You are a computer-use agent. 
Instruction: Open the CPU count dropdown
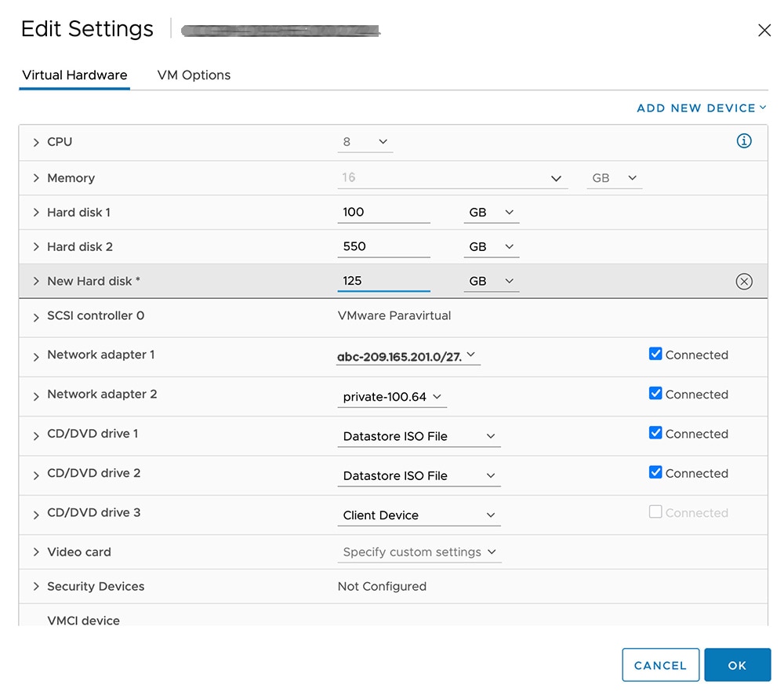pos(365,142)
